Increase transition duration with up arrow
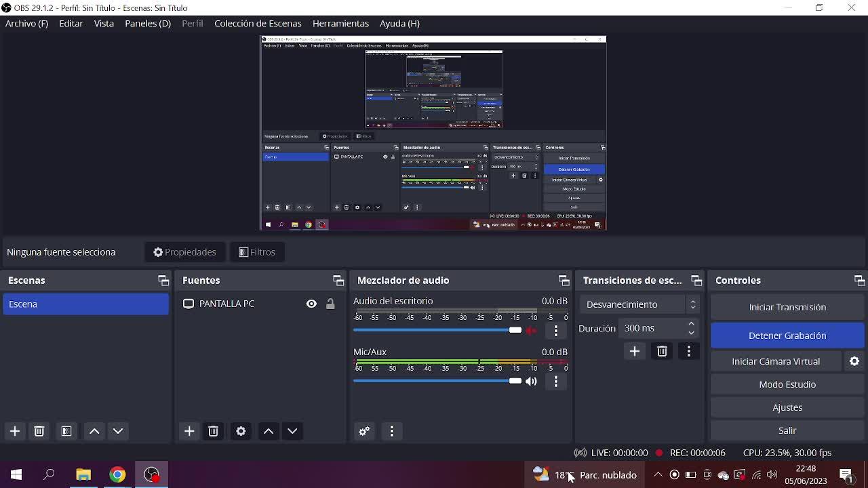The width and height of the screenshot is (868, 488). (x=691, y=324)
